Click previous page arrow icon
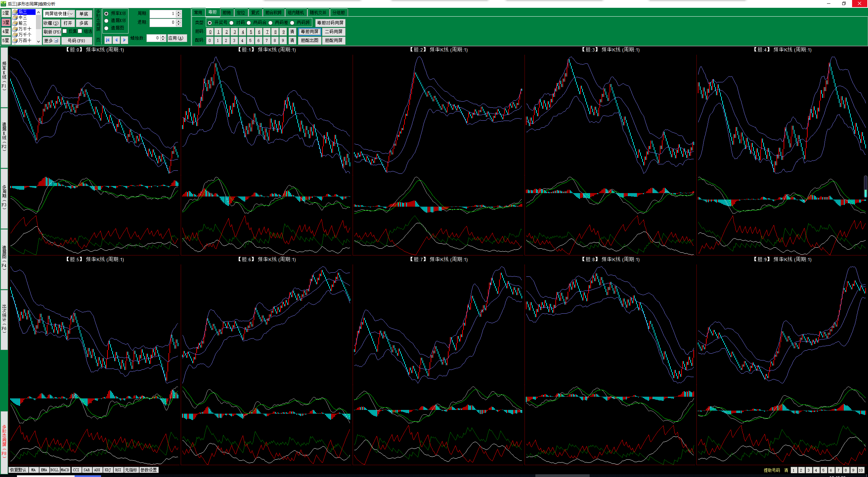The image size is (868, 477). point(116,40)
